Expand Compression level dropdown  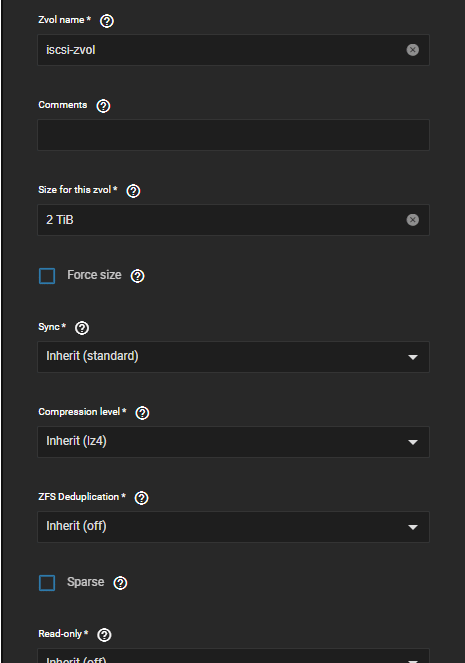click(x=233, y=442)
